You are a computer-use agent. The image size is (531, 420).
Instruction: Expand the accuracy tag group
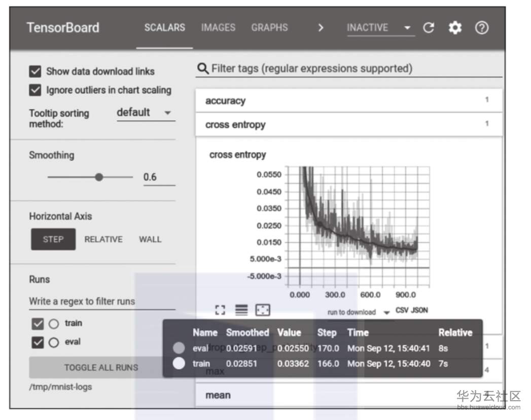pos(349,100)
